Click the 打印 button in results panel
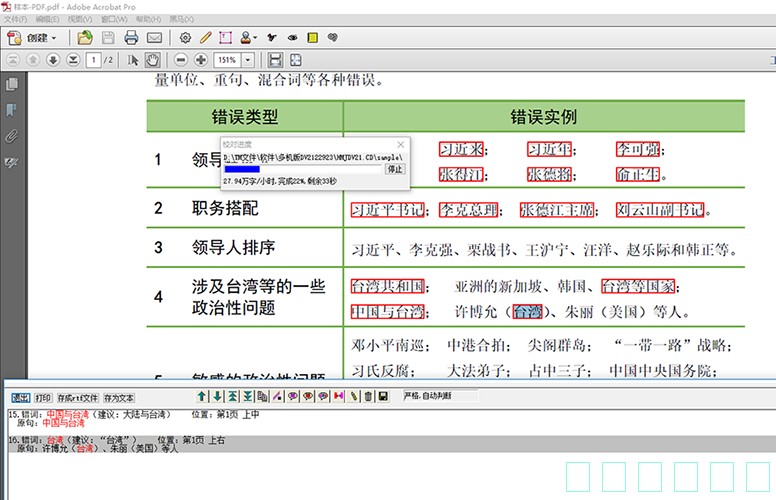Screen dimensions: 776x500 click(x=43, y=398)
